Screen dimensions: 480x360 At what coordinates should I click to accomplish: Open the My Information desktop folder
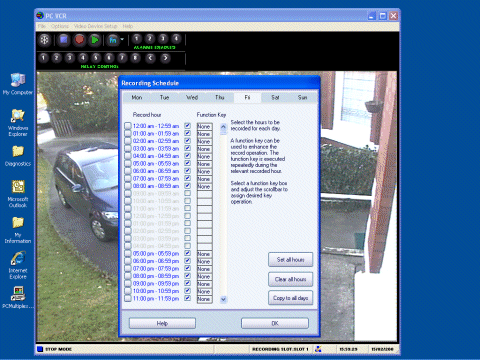tap(18, 230)
